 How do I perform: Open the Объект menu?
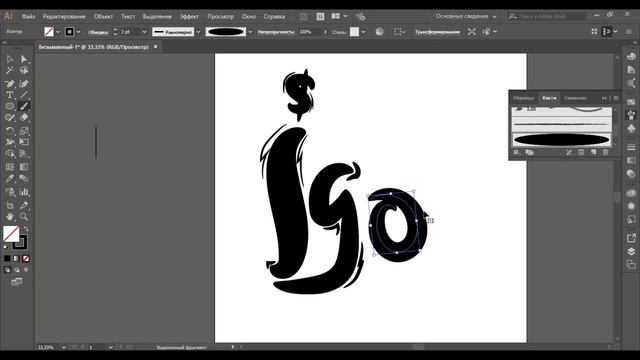(103, 16)
